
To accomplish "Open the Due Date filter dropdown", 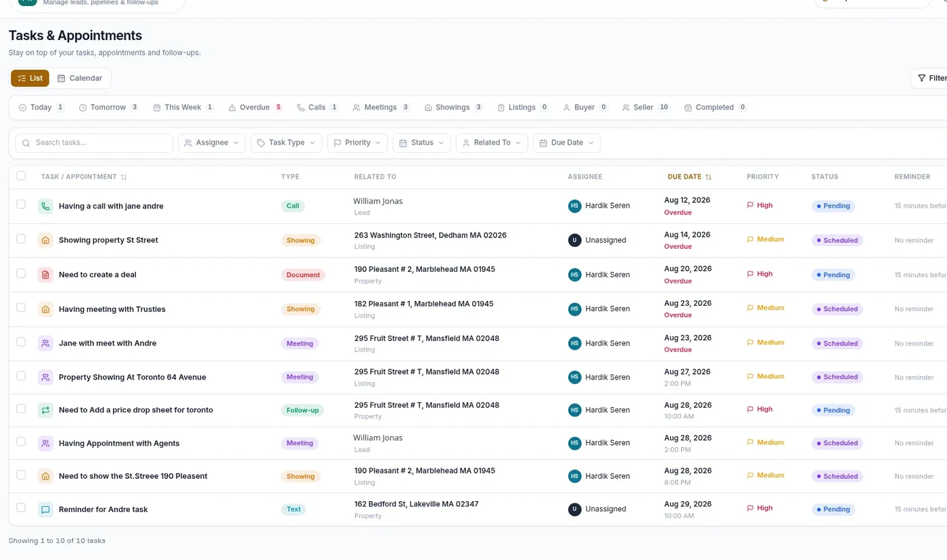I will point(566,143).
